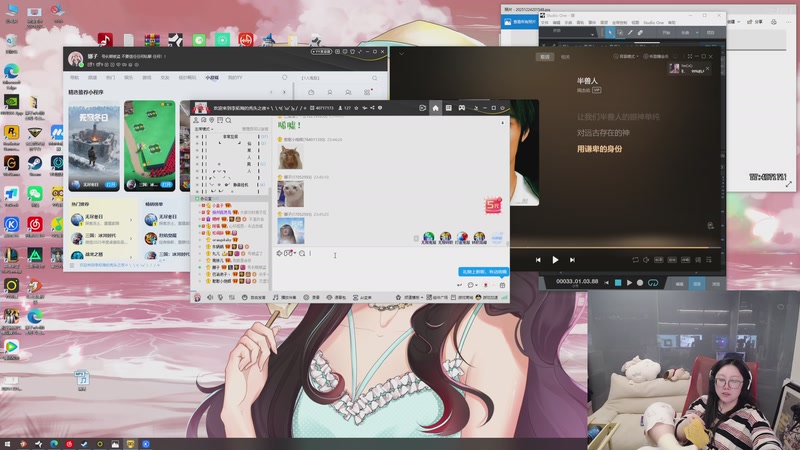
Task: Click the 查看所有照片 button in Photos window
Action: point(519,21)
